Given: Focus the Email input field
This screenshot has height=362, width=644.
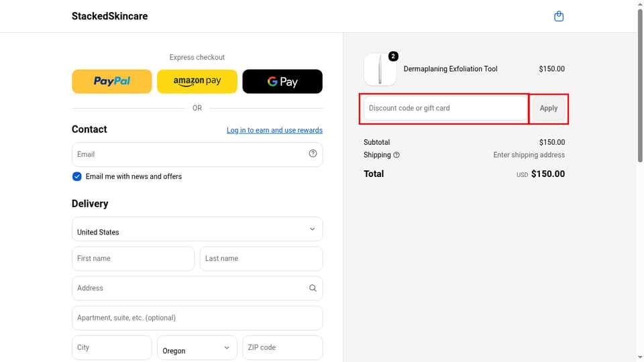Looking at the screenshot, I should (197, 154).
